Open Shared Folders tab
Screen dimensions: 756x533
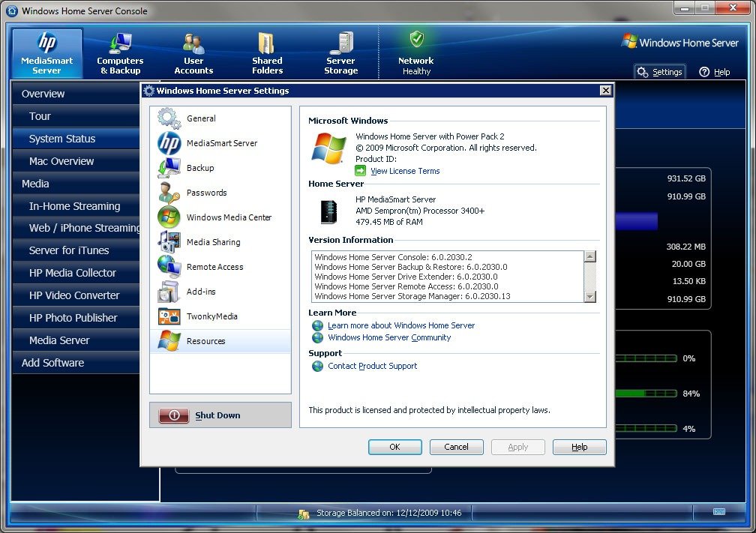267,53
